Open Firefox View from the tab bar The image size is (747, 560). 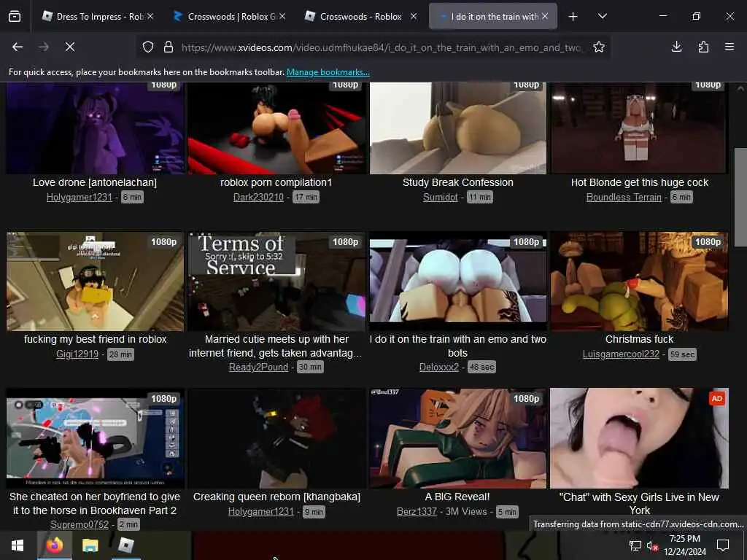coord(15,17)
